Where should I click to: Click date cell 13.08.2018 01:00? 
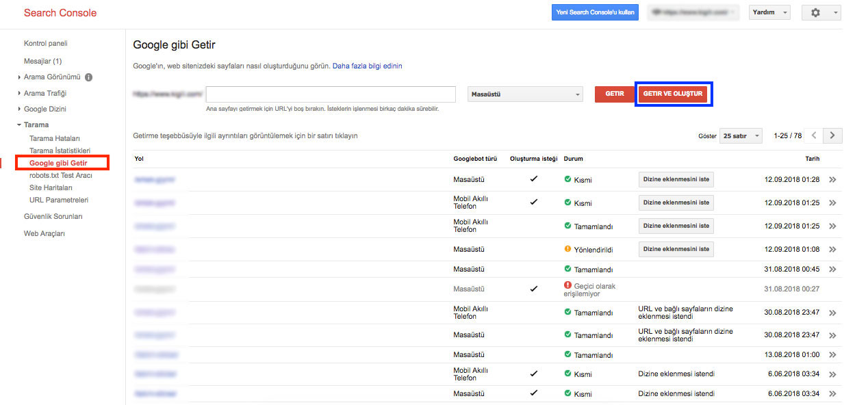(x=792, y=355)
